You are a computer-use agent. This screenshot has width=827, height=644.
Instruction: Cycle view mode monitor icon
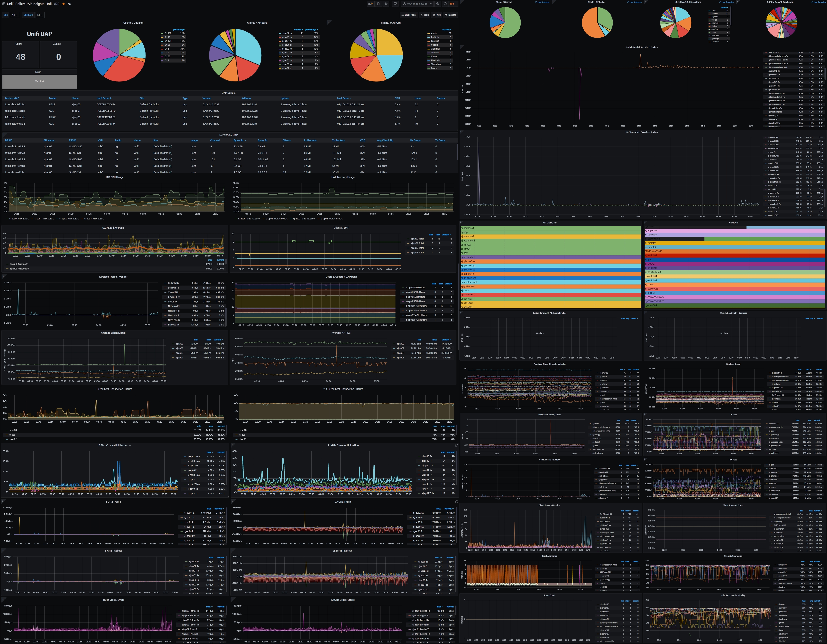coord(395,4)
